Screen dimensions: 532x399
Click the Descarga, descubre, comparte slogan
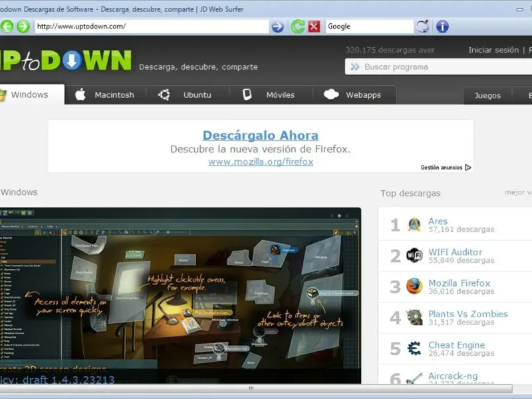(198, 67)
